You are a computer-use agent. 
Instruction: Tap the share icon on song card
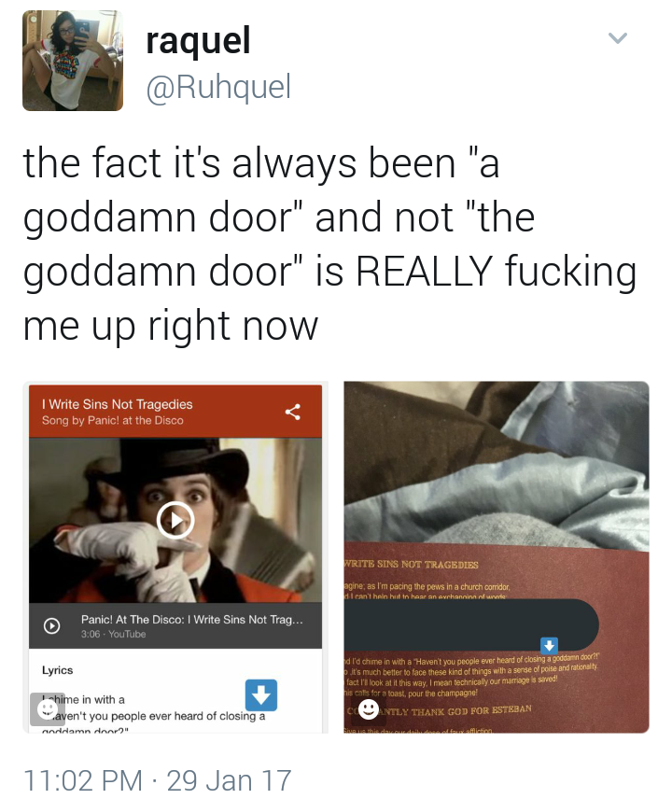tap(293, 412)
